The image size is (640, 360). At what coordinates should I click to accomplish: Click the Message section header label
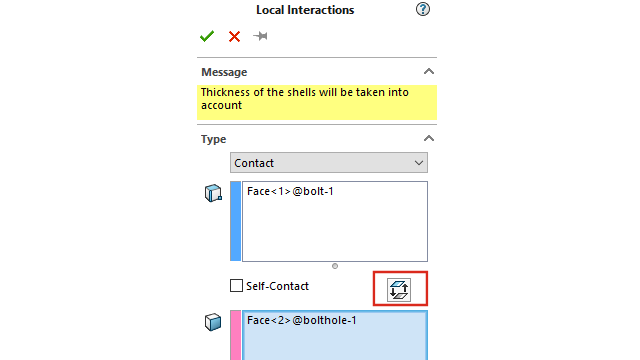224,72
